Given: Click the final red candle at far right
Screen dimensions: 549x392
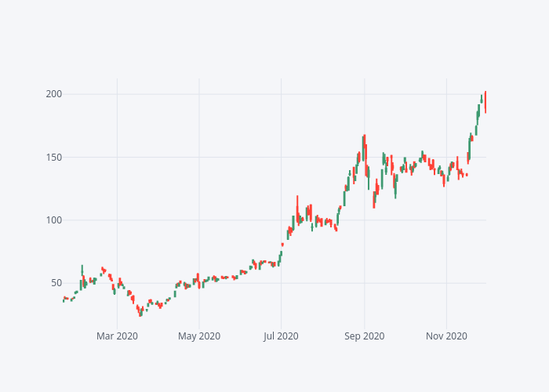Looking at the screenshot, I should [485, 102].
